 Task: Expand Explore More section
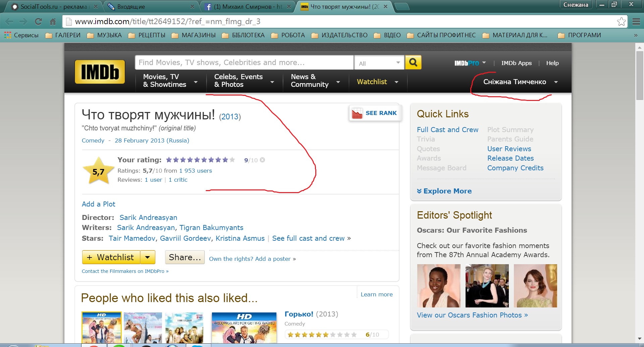[x=444, y=191]
